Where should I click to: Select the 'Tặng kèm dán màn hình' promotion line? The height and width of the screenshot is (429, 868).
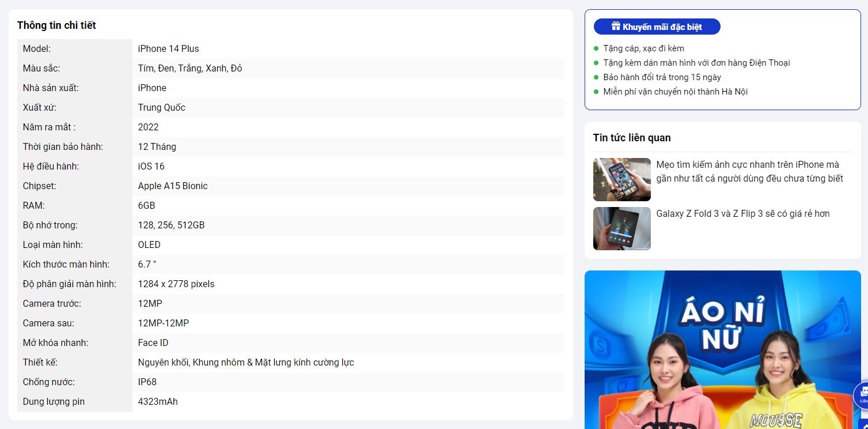[x=697, y=63]
